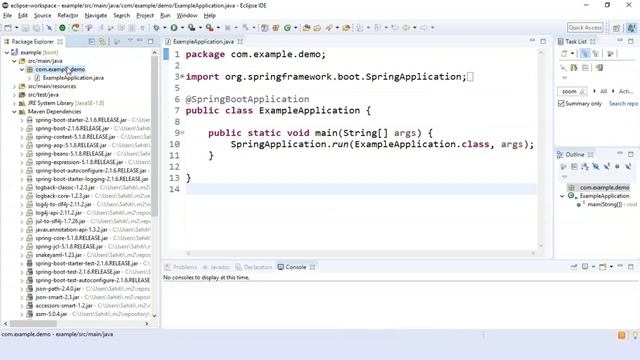640x360 pixels.
Task: Click the Previous Annotation toolbar icon
Action: point(378,28)
